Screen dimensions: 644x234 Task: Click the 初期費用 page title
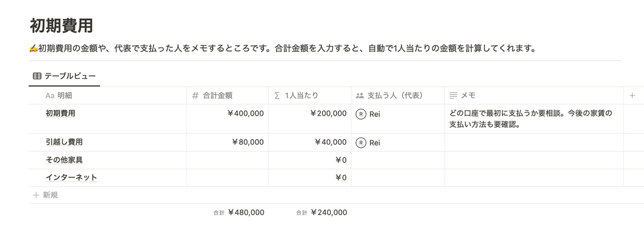(61, 25)
